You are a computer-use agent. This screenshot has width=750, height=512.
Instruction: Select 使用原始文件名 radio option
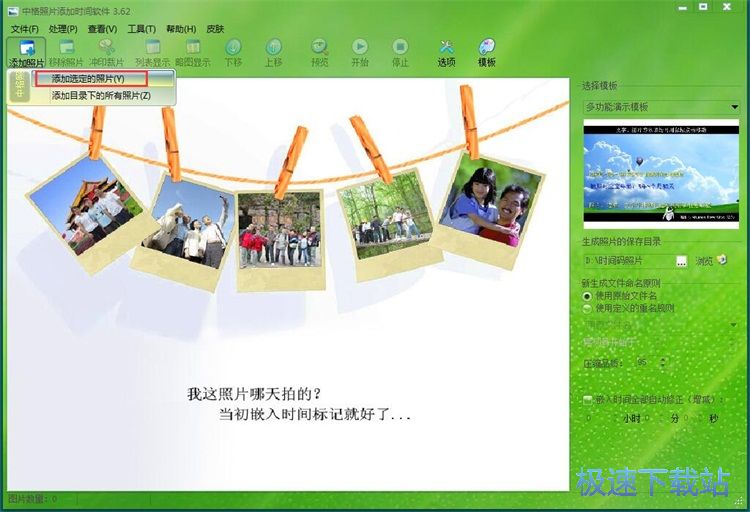pyautogui.click(x=588, y=296)
